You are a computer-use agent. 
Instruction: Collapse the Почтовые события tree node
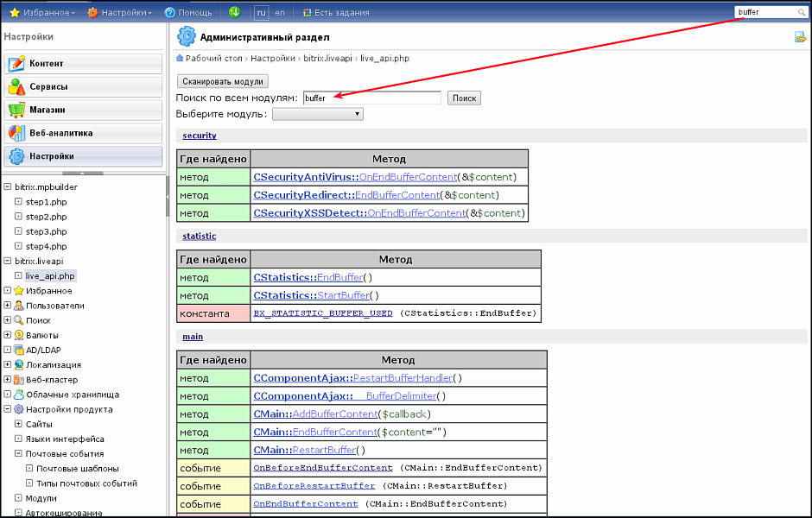[18, 453]
